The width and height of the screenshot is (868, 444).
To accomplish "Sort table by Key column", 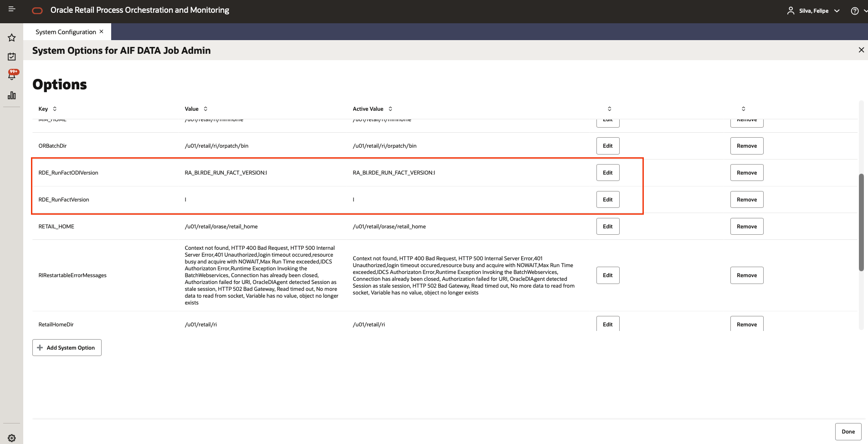I will click(55, 109).
